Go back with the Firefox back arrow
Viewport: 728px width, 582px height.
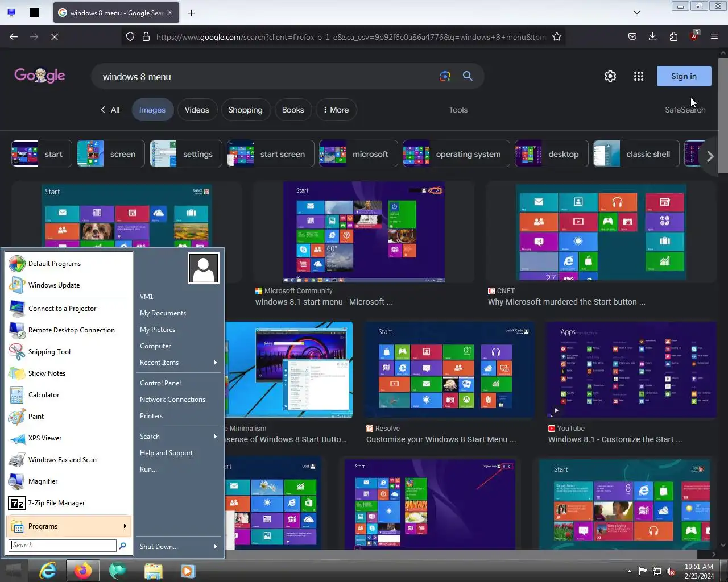[x=14, y=36]
